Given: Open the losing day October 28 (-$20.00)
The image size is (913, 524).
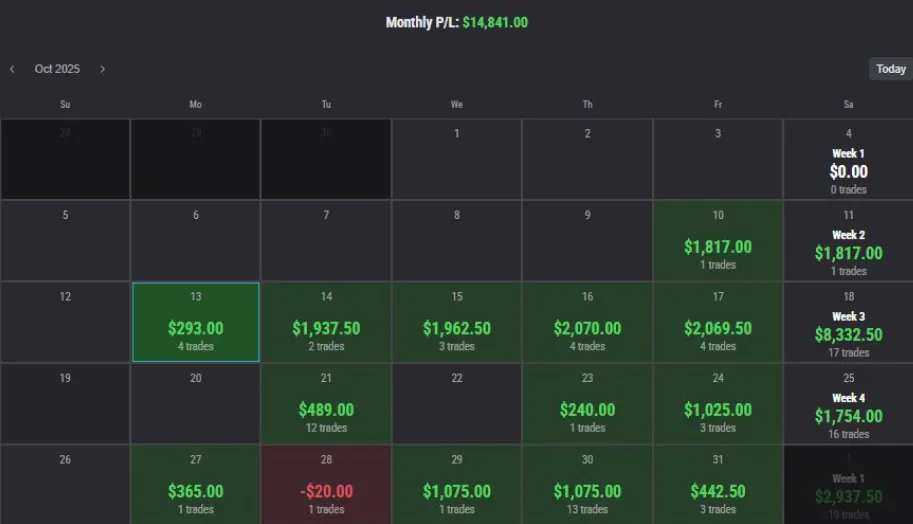Looking at the screenshot, I should click(326, 484).
